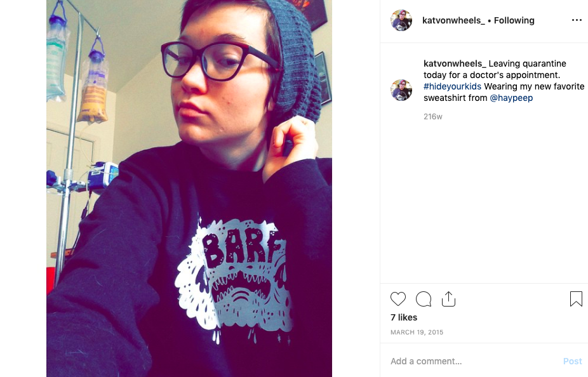The height and width of the screenshot is (377, 588).
Task: View who liked via 7 likes
Action: pos(403,317)
